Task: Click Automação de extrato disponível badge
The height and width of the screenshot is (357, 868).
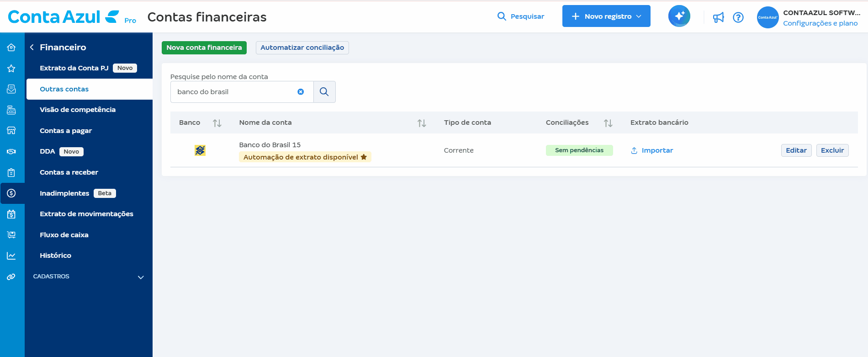Action: pyautogui.click(x=305, y=157)
